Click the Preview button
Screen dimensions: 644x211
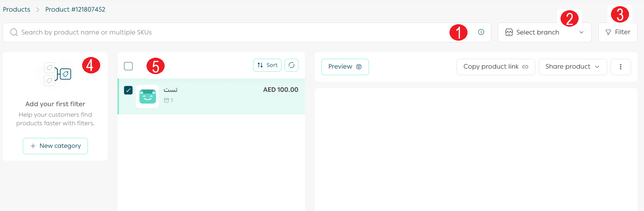[x=345, y=67]
